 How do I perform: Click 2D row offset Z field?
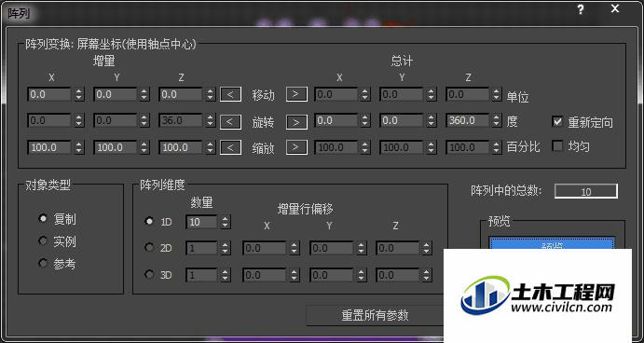coord(398,248)
